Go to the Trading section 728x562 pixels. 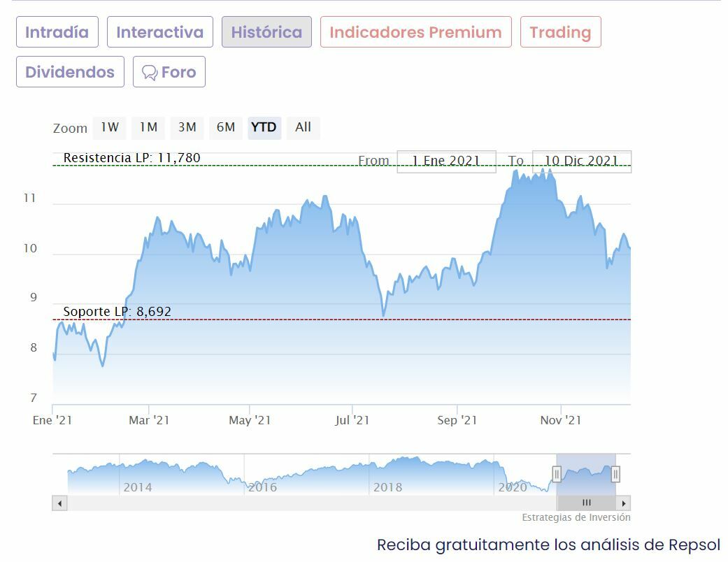click(560, 32)
